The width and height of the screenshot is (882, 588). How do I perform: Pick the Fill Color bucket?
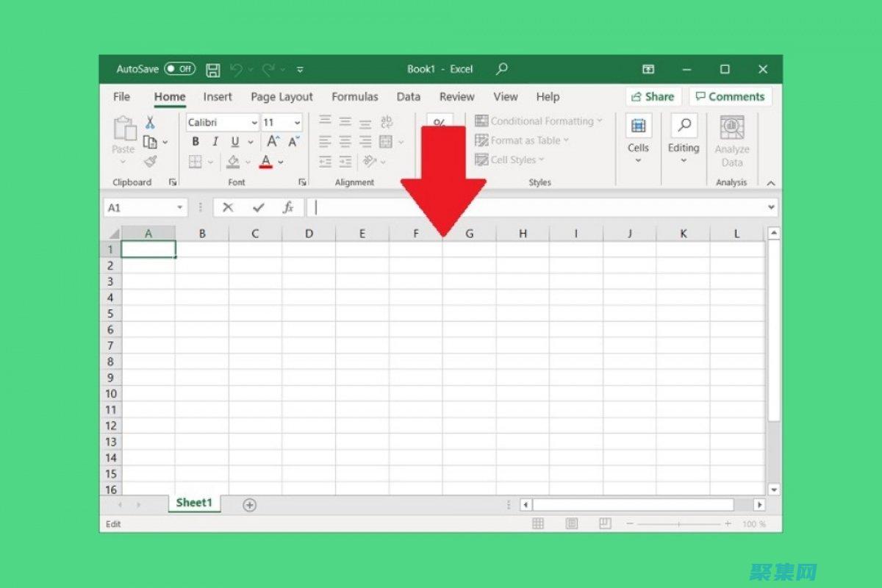click(x=233, y=162)
